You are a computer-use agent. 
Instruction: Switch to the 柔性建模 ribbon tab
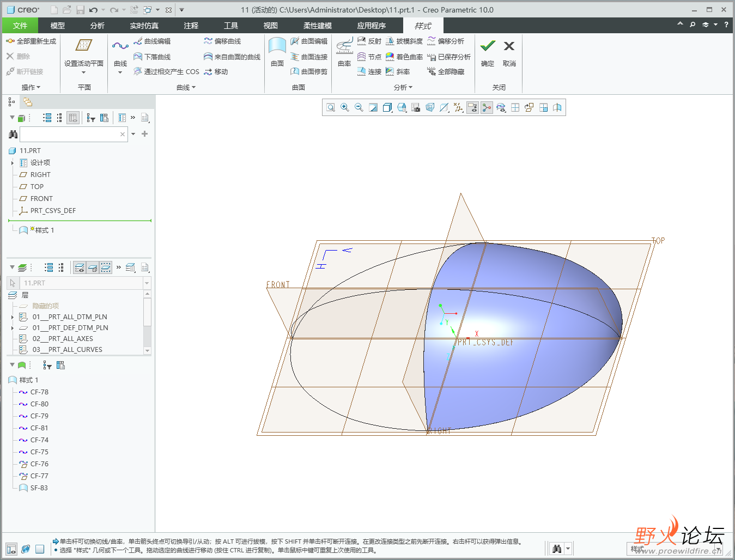click(x=318, y=26)
